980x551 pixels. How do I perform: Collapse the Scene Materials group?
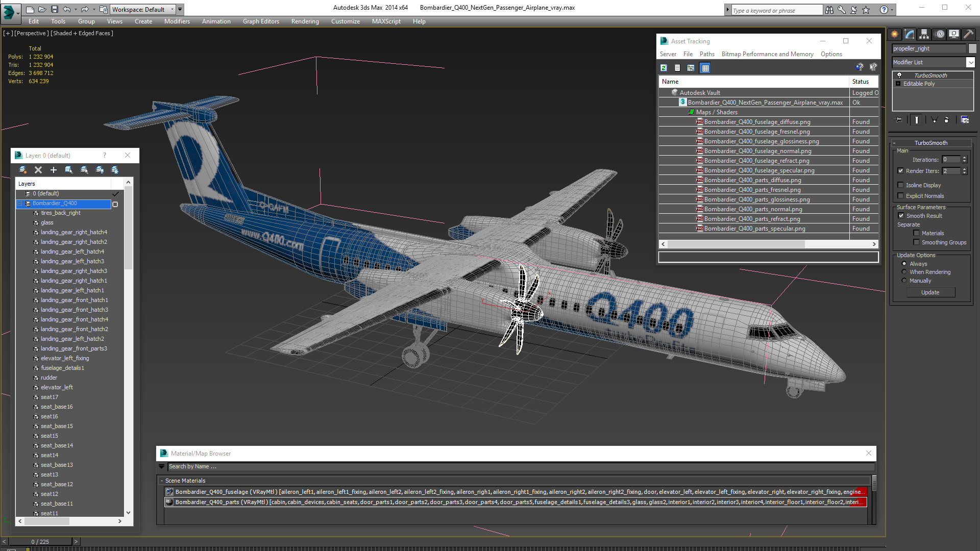[162, 481]
